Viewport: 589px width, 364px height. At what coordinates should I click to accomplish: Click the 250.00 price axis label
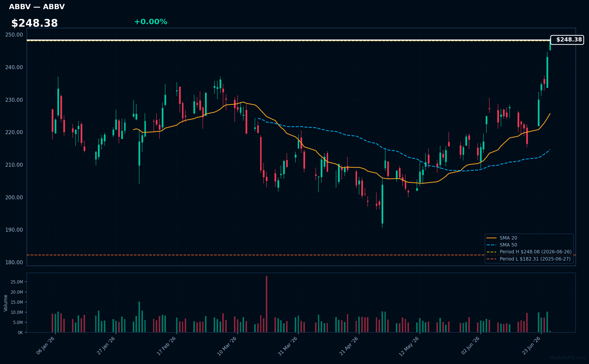(x=14, y=35)
